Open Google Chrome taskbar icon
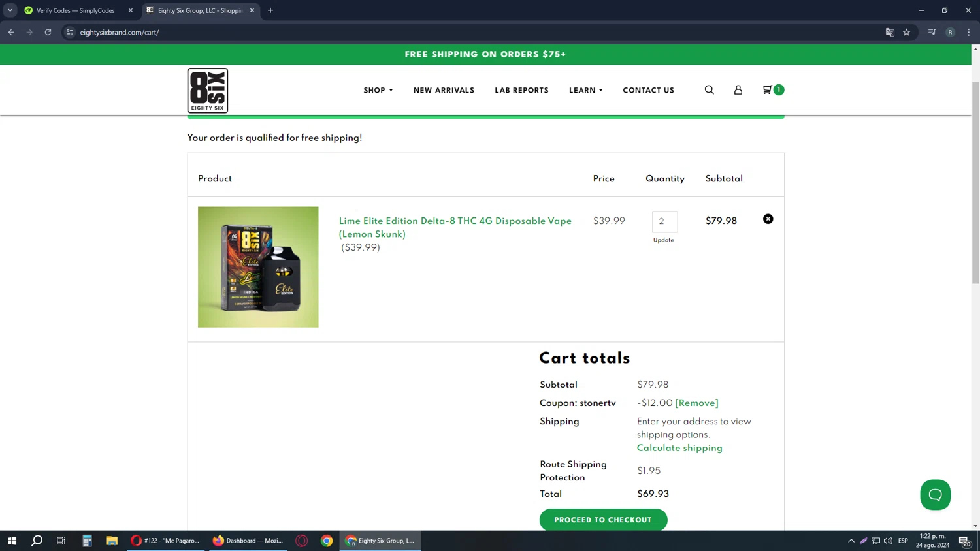This screenshot has width=980, height=551. tap(327, 541)
